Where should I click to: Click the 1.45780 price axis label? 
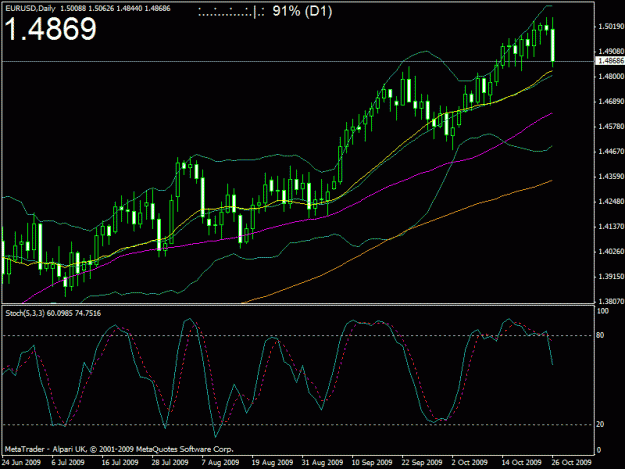[611, 126]
